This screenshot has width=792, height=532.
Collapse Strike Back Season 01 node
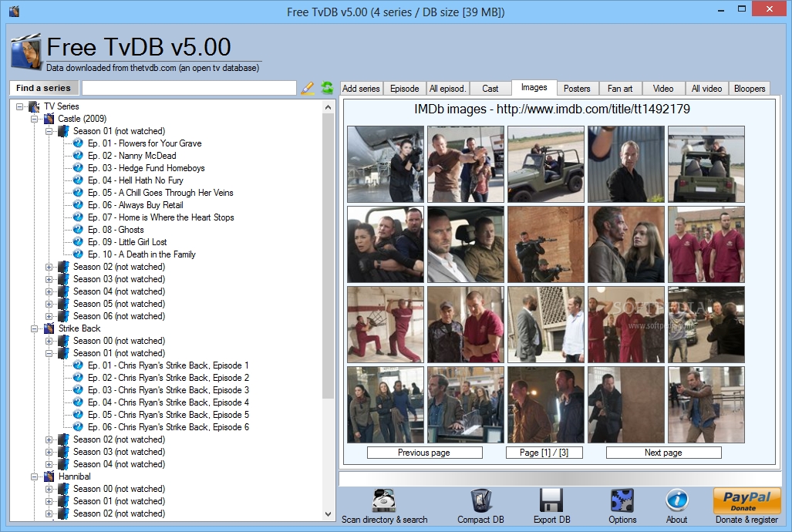(49, 353)
